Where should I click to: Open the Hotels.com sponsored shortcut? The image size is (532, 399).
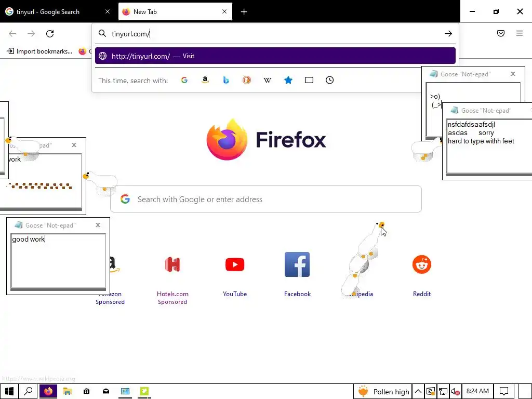[x=172, y=264]
